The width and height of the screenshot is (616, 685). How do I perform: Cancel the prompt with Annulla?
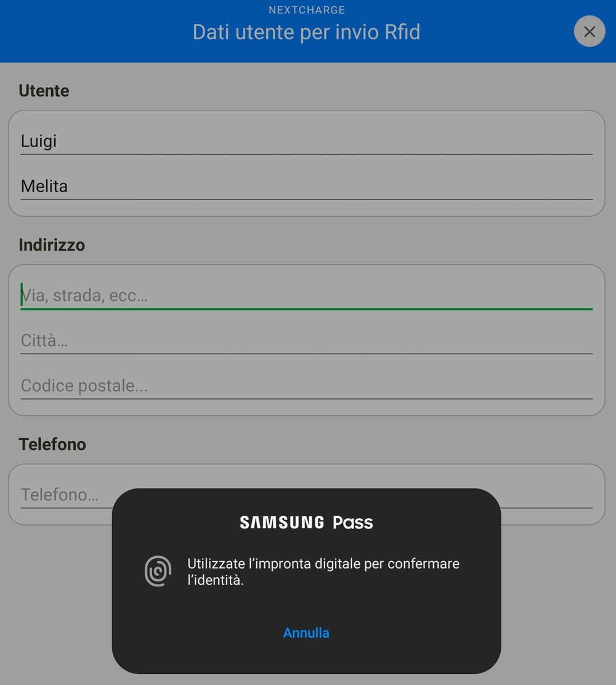(x=306, y=633)
